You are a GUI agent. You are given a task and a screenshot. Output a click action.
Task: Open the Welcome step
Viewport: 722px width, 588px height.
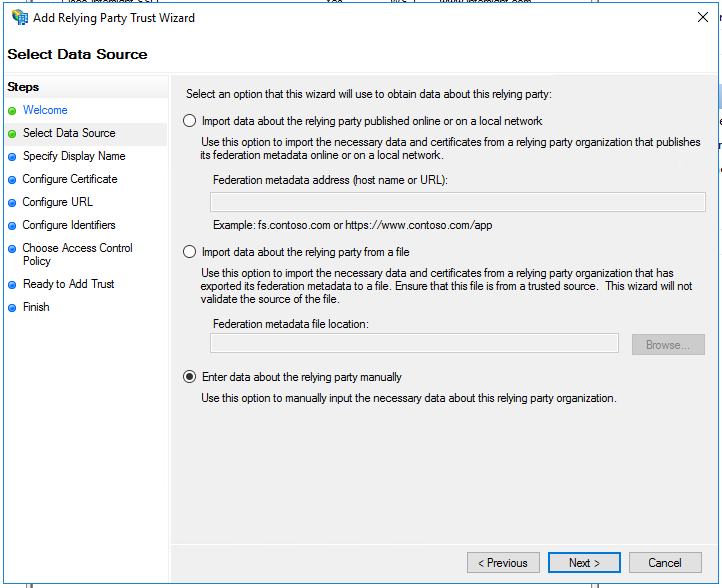pos(45,110)
